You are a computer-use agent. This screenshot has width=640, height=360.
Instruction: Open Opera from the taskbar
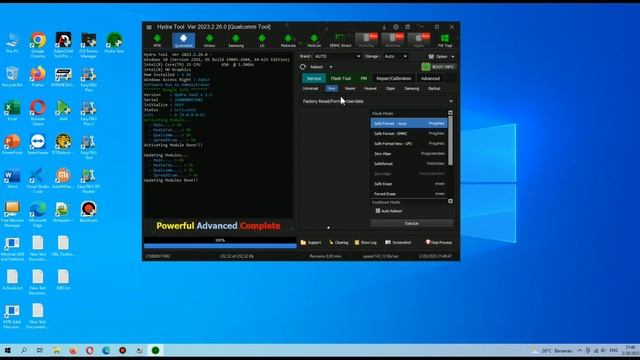click(90, 350)
